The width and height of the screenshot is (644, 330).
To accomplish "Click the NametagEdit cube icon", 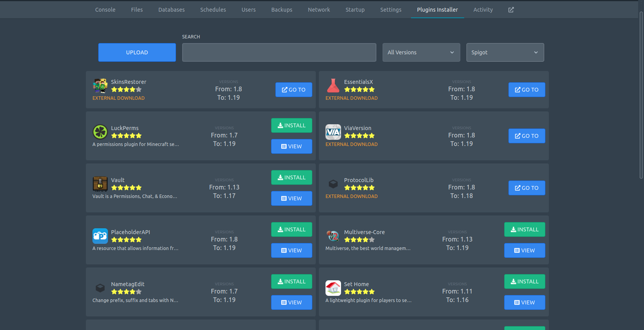I will click(100, 288).
